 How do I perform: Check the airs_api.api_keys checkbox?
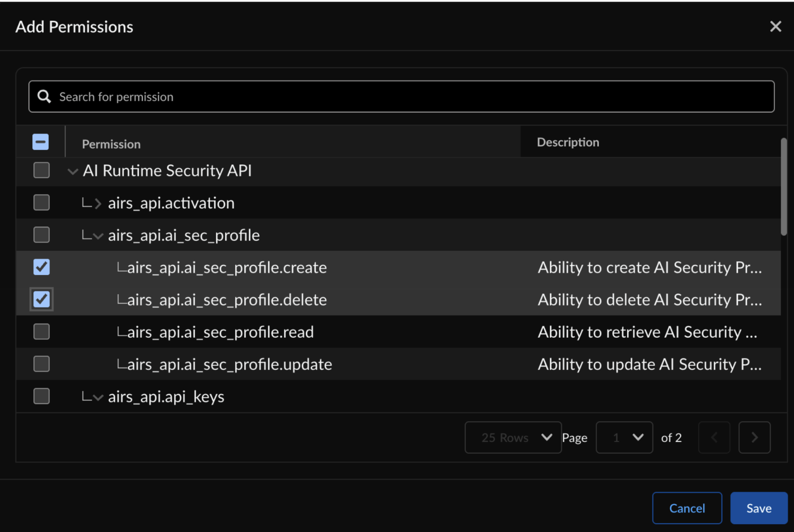click(x=41, y=396)
